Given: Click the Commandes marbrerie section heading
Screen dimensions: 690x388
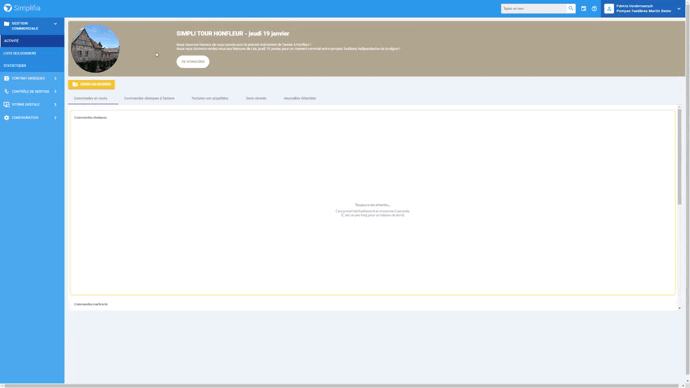Looking at the screenshot, I should click(91, 304).
